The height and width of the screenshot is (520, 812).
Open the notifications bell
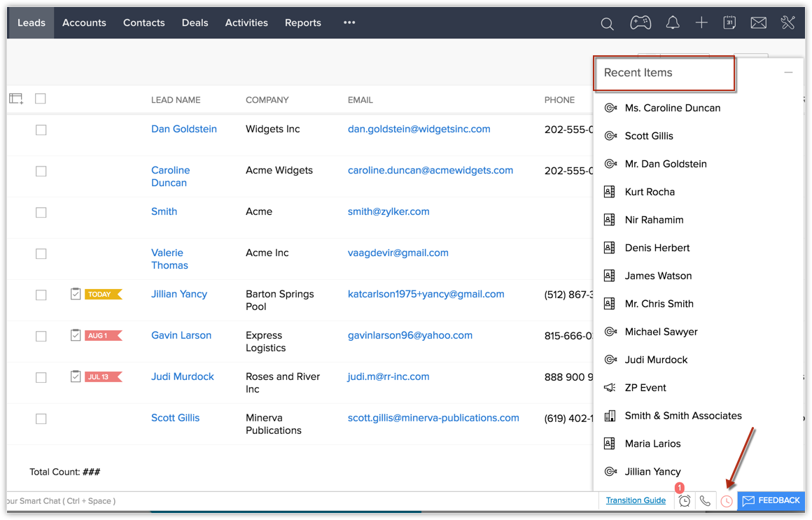pos(673,23)
